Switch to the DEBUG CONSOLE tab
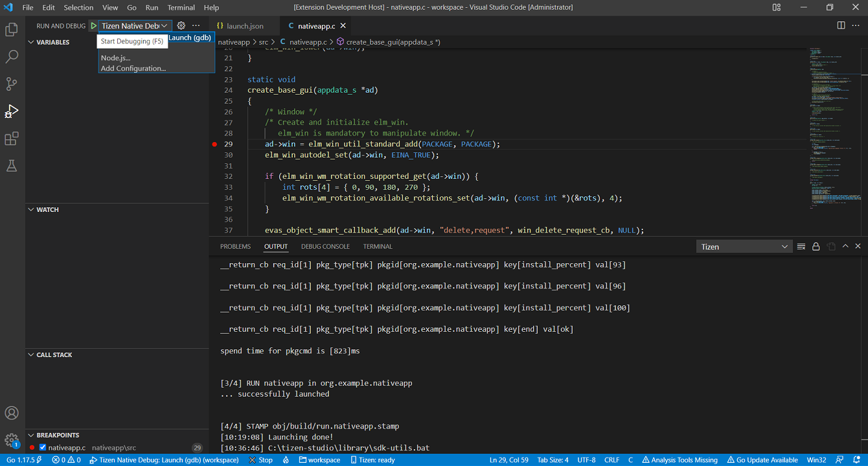Image resolution: width=868 pixels, height=466 pixels. click(325, 246)
